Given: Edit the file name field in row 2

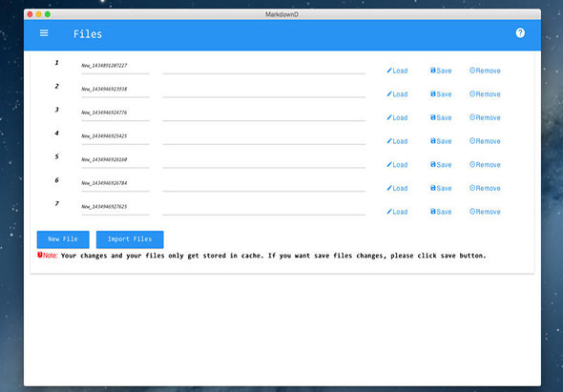Looking at the screenshot, I should (x=115, y=90).
